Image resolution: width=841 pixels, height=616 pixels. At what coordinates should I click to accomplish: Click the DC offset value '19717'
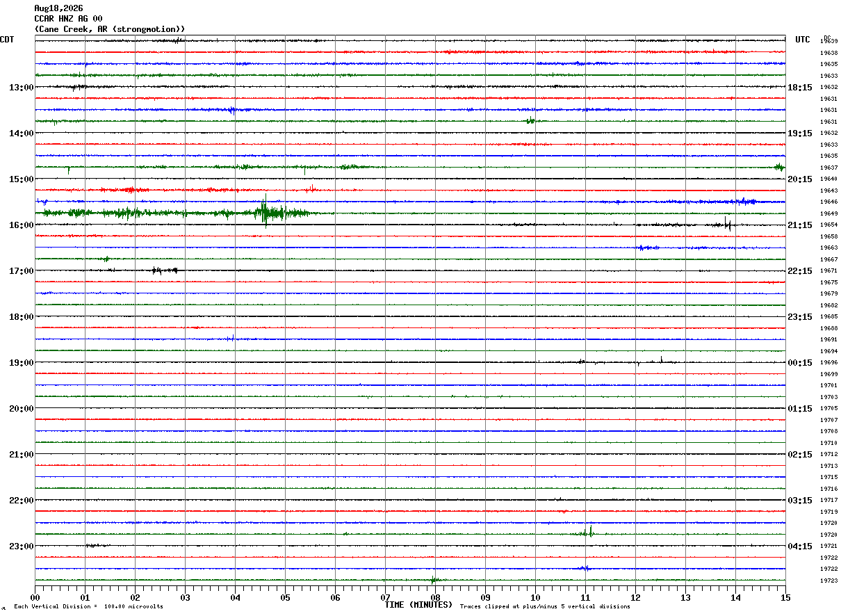point(828,500)
